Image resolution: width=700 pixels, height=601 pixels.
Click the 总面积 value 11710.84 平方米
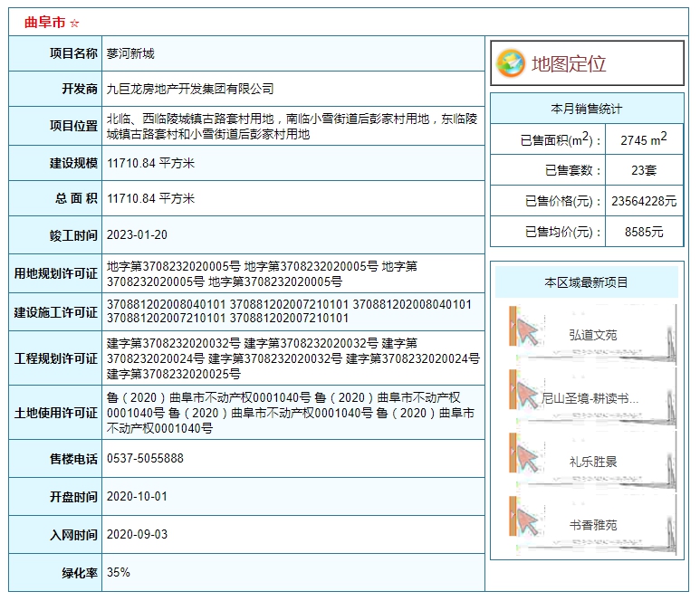150,198
